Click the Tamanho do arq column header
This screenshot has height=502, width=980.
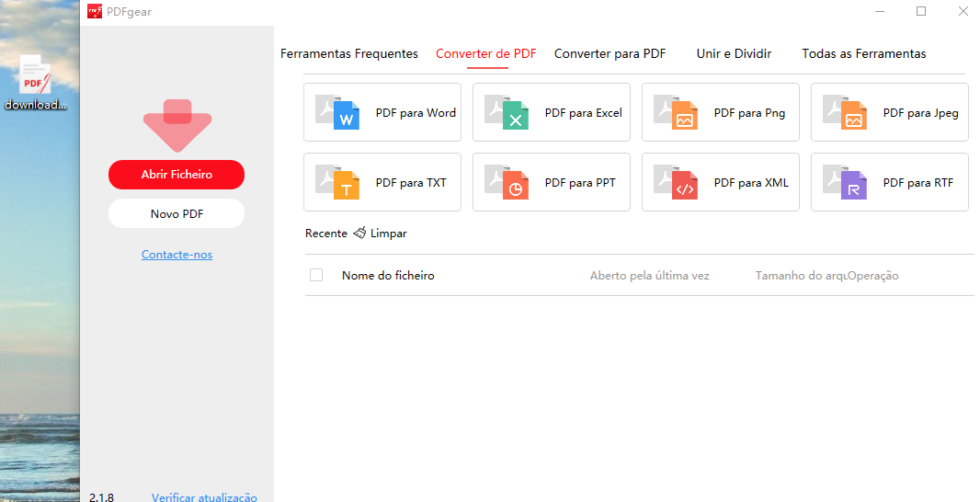[x=801, y=276]
